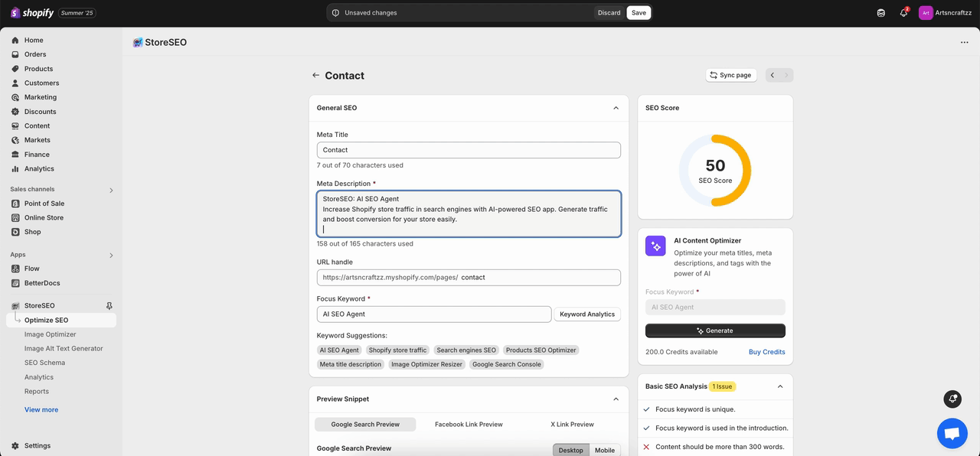Screen dimensions: 980x456
Task: Click the Discard button
Action: [x=609, y=12]
